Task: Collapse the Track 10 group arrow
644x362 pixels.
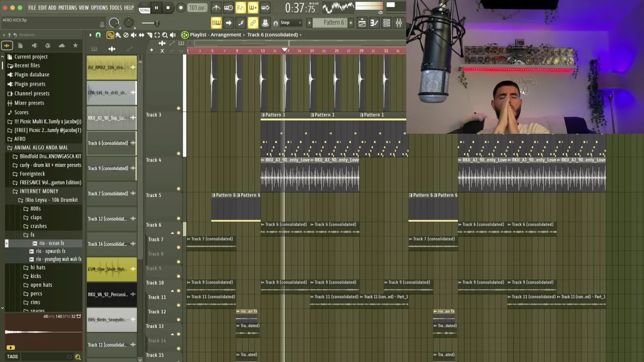Action: click(x=172, y=291)
